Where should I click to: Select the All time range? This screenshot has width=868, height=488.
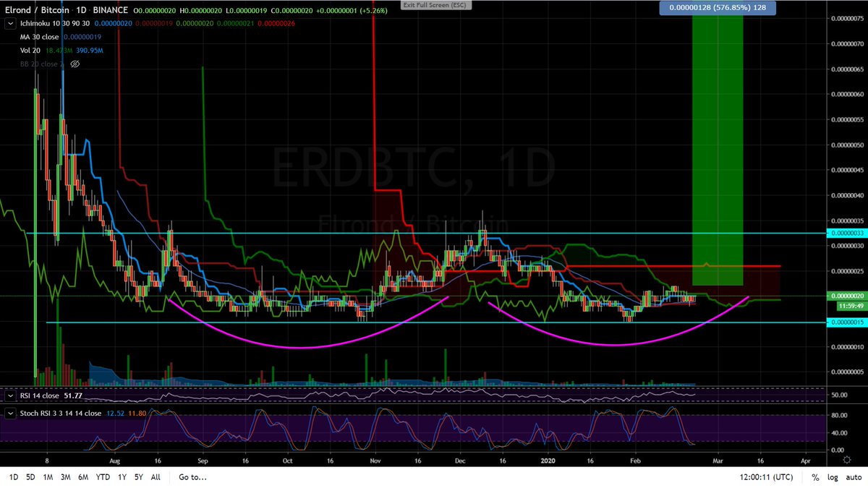click(156, 477)
